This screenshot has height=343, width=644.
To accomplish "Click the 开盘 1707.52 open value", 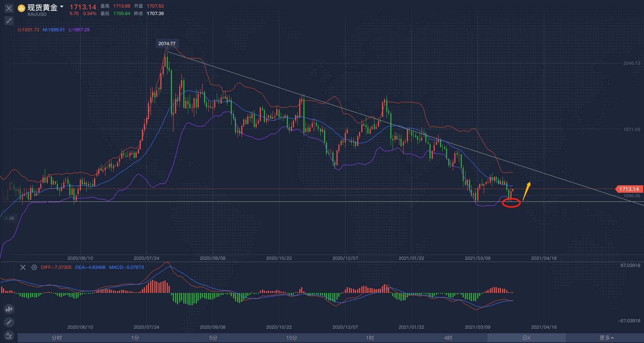I will tap(155, 6).
